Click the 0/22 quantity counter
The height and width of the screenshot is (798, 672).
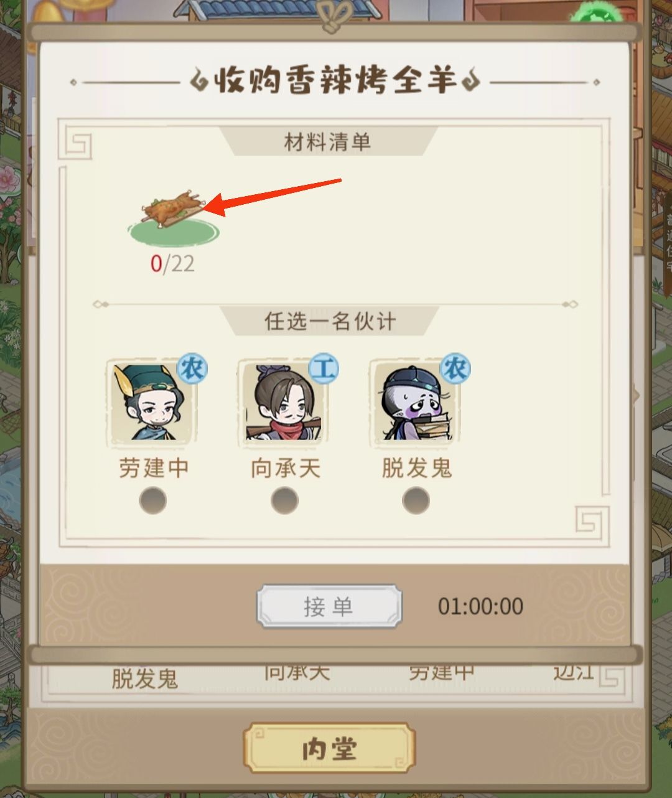[172, 263]
